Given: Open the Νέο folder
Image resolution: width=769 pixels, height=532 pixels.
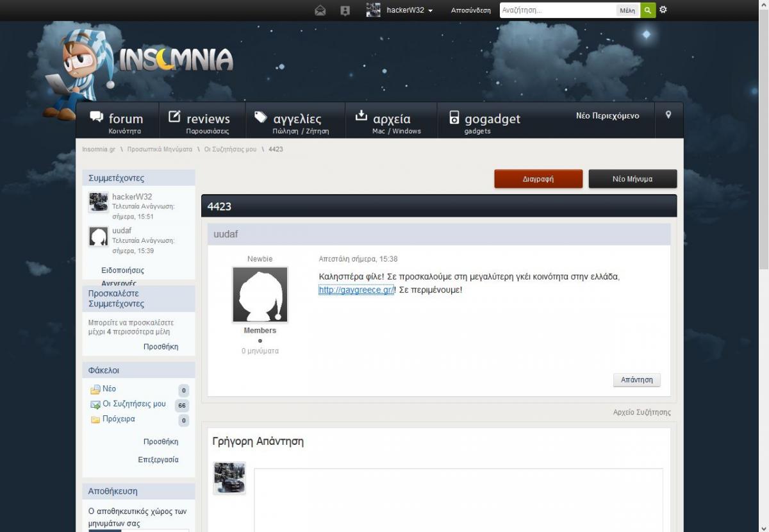Looking at the screenshot, I should pyautogui.click(x=109, y=389).
